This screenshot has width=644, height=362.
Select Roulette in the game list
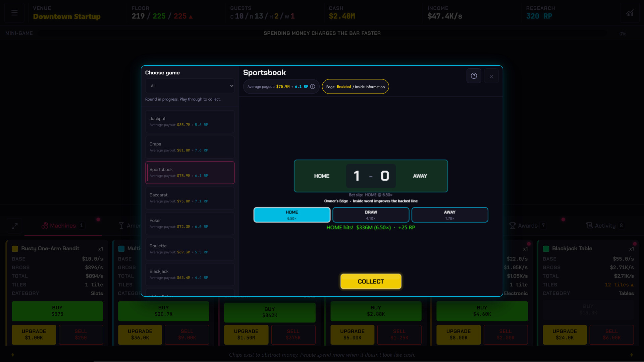pyautogui.click(x=190, y=249)
